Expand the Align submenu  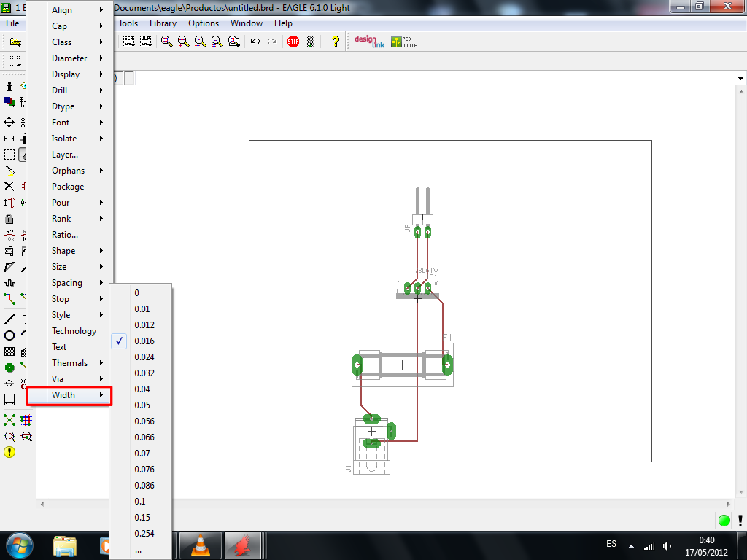pos(70,10)
